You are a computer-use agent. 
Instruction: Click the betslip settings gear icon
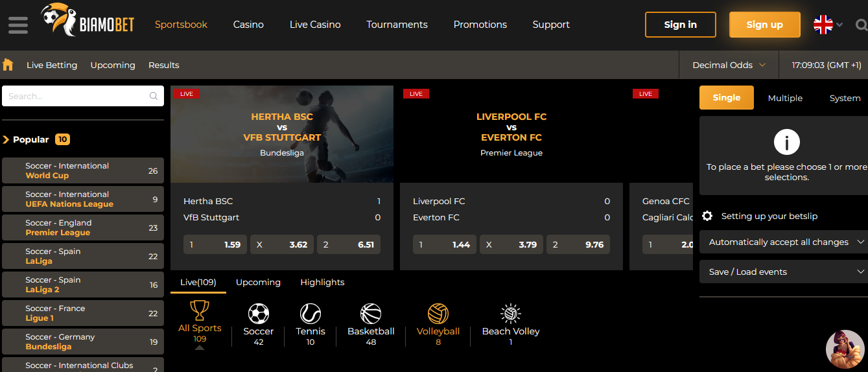tap(707, 216)
